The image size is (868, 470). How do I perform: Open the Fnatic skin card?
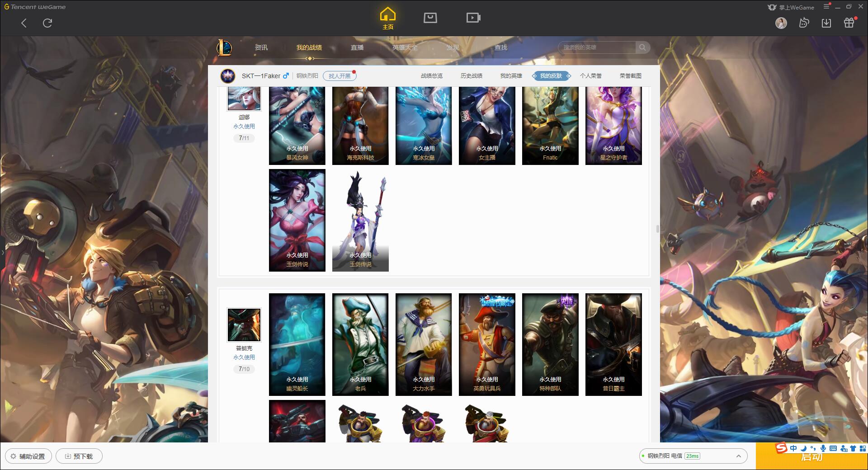pyautogui.click(x=550, y=126)
